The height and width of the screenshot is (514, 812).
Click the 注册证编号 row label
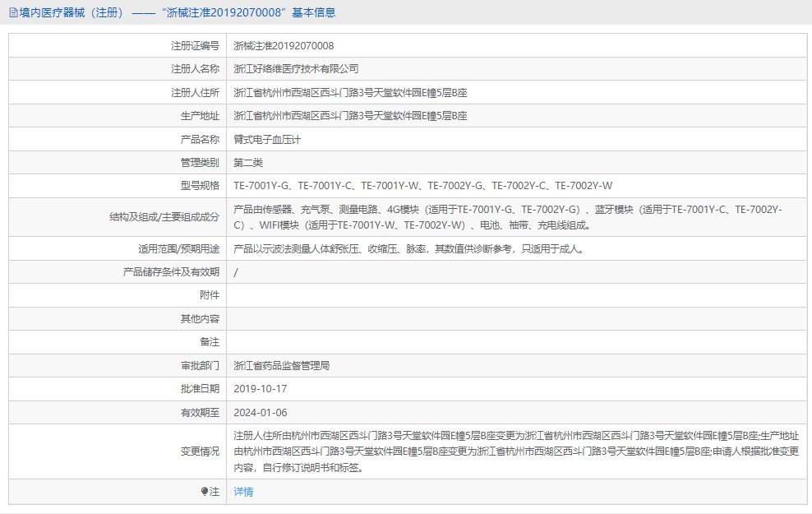(195, 45)
